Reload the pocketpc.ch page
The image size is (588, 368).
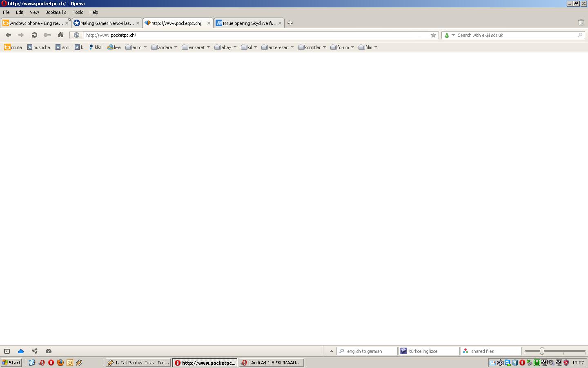pos(34,35)
